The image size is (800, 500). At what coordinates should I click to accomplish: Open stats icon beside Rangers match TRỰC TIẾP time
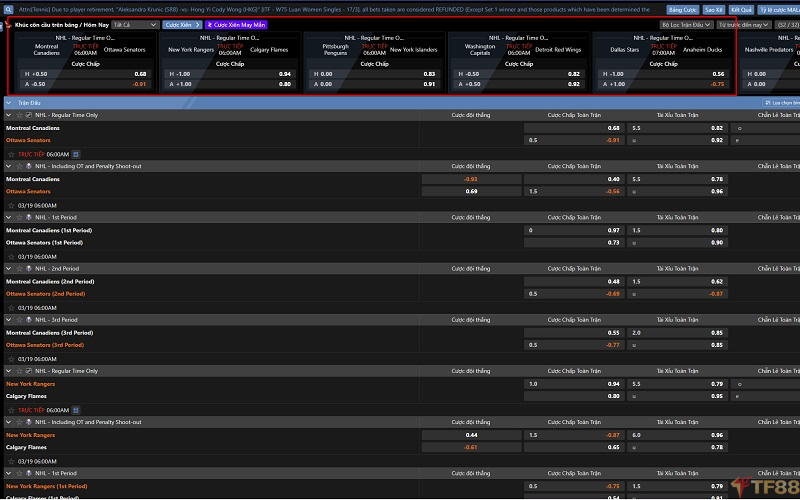[x=76, y=410]
